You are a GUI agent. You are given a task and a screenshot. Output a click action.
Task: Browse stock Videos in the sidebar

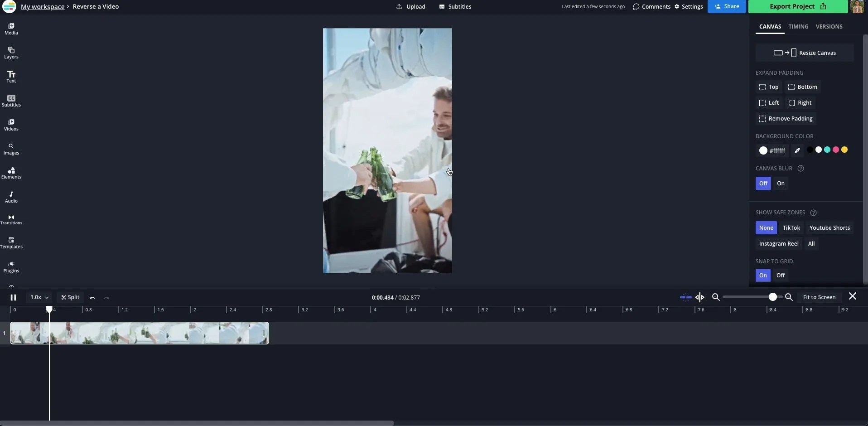11,125
